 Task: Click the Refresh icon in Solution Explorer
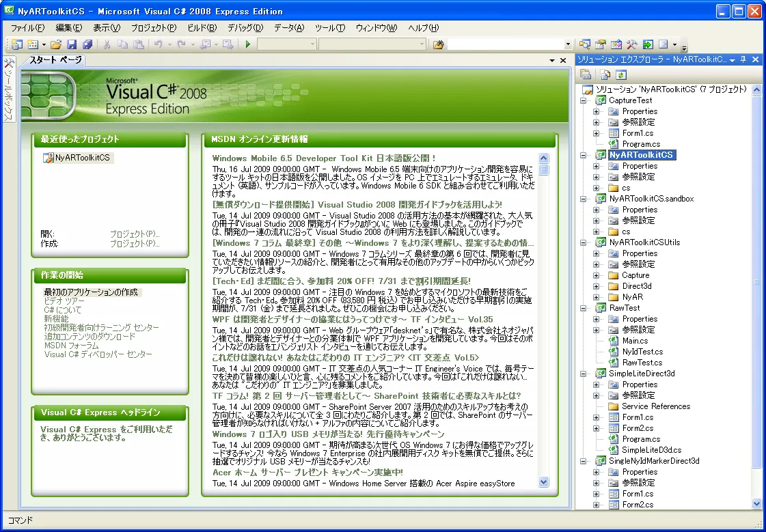(621, 74)
